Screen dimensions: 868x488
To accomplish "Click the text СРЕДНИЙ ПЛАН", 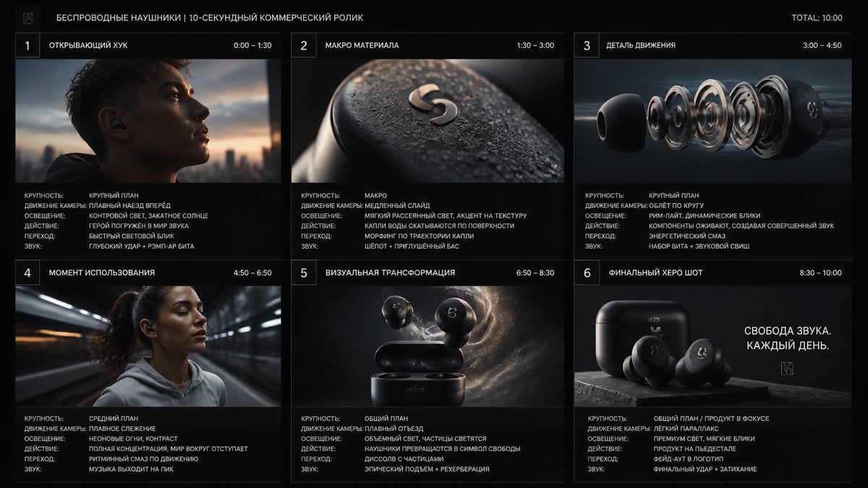I will 114,418.
